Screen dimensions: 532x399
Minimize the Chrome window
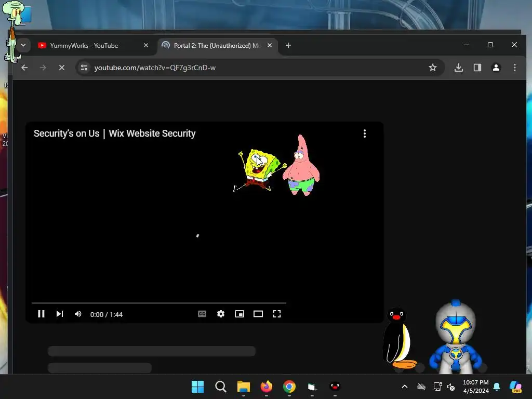(467, 45)
